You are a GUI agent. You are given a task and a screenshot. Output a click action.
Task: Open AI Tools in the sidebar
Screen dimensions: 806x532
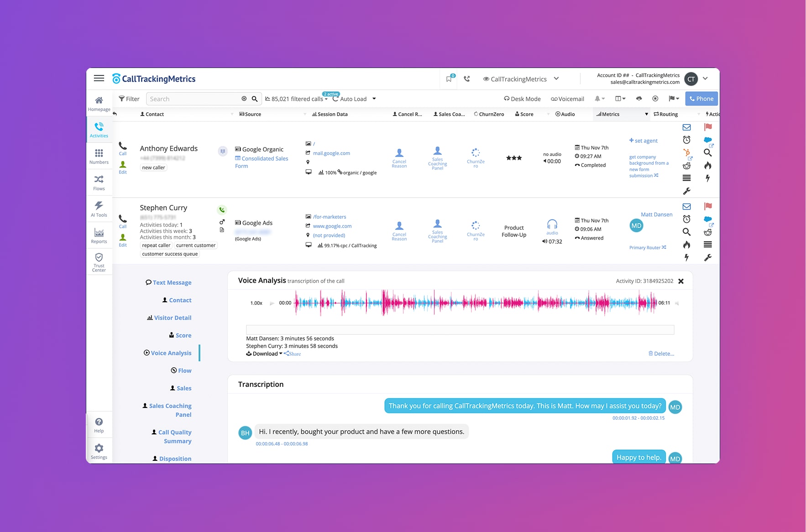tap(99, 209)
